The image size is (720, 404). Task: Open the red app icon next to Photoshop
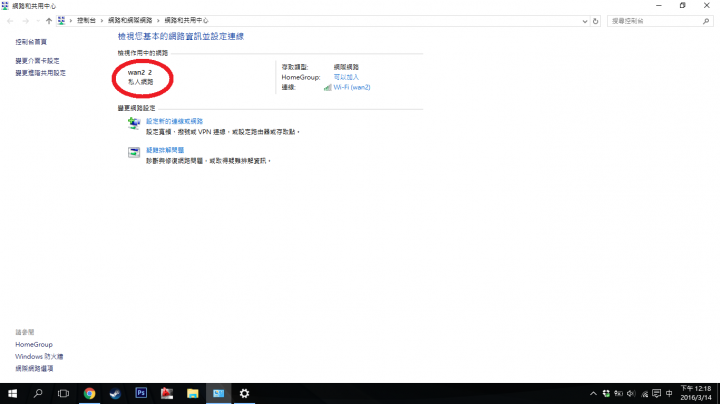pos(167,393)
